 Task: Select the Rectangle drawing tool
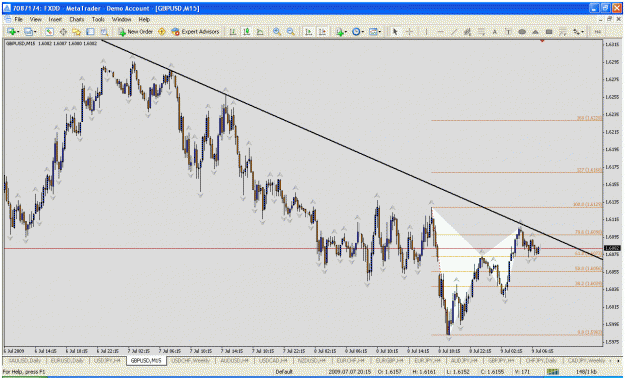click(x=549, y=32)
